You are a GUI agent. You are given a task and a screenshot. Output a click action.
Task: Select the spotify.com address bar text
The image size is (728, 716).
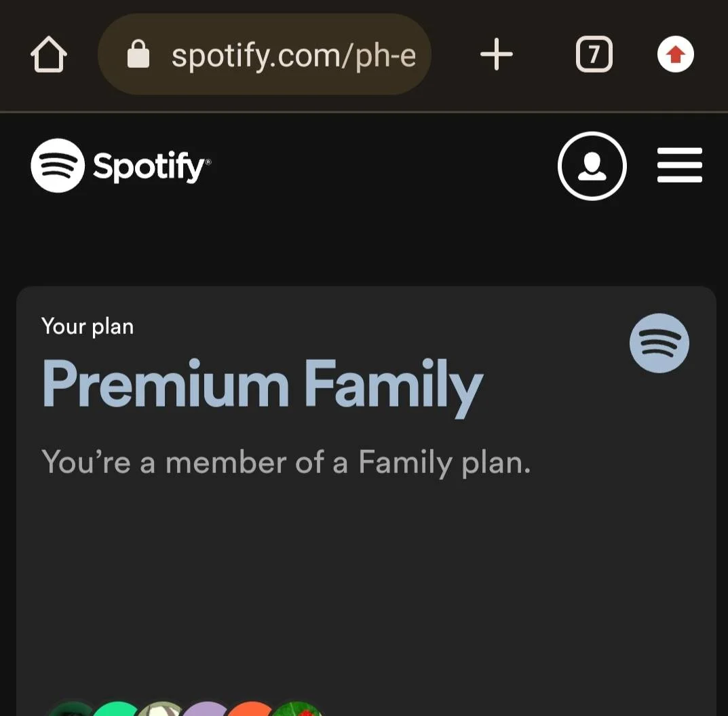click(293, 56)
